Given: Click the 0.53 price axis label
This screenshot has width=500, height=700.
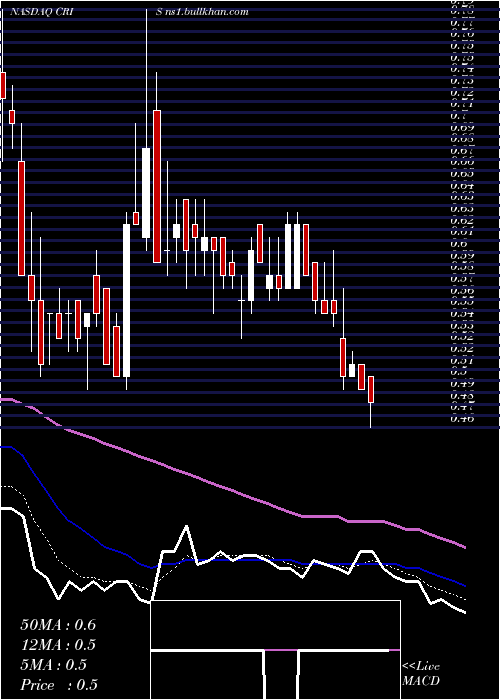Looking at the screenshot, I should (462, 325).
